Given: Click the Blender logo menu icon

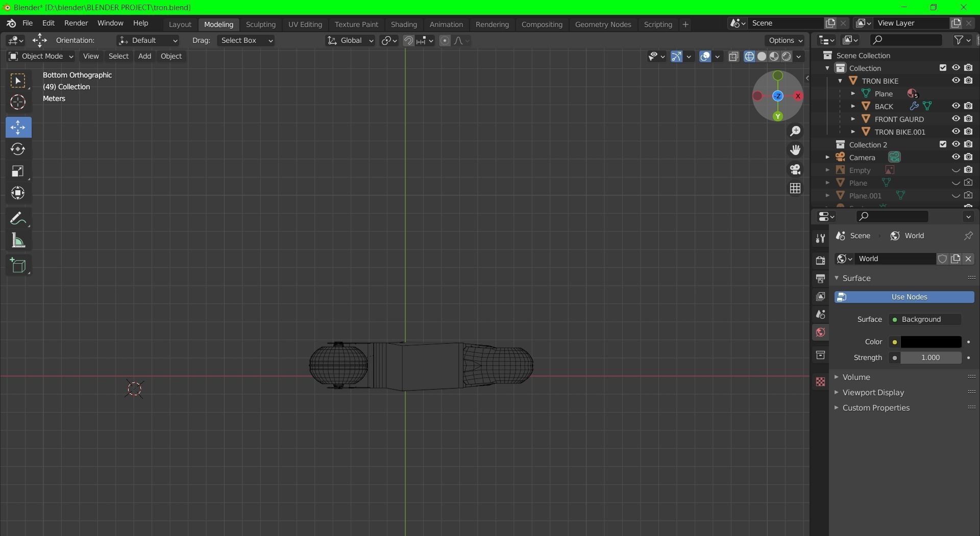Looking at the screenshot, I should coord(11,23).
